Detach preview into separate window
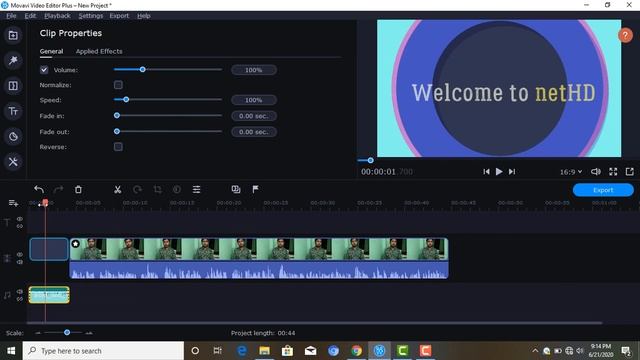The height and width of the screenshot is (360, 640). pos(630,172)
